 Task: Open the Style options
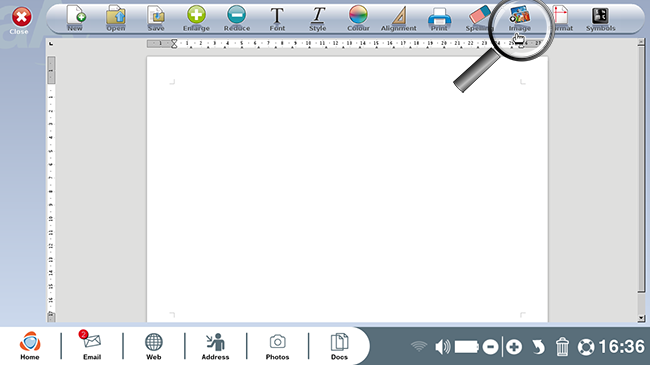(318, 19)
